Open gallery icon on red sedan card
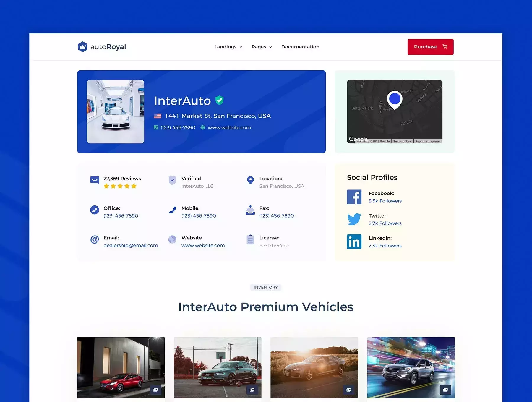 (x=155, y=390)
